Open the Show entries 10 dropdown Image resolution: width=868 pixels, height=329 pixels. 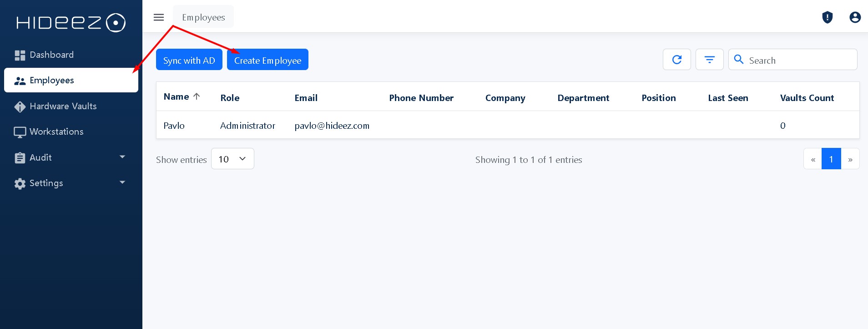pos(232,159)
